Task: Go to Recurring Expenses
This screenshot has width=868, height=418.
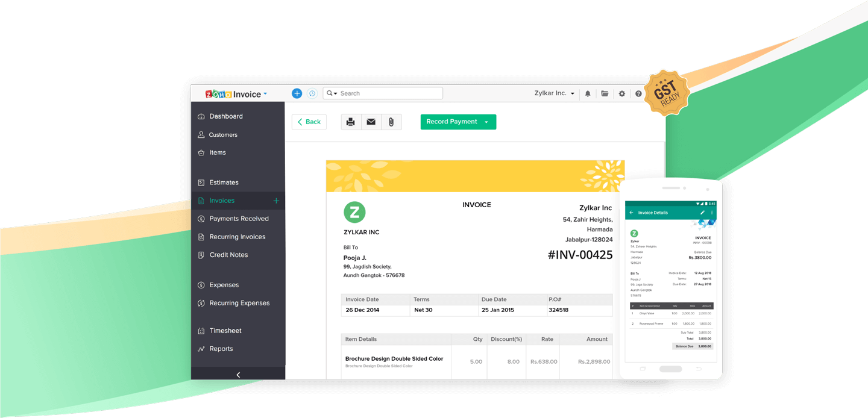Action: click(238, 303)
